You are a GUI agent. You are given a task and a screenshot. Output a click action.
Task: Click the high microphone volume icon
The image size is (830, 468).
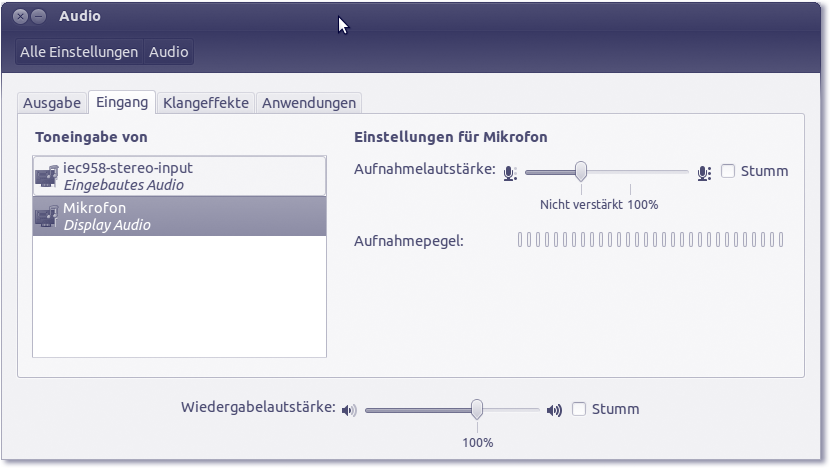[x=704, y=172]
